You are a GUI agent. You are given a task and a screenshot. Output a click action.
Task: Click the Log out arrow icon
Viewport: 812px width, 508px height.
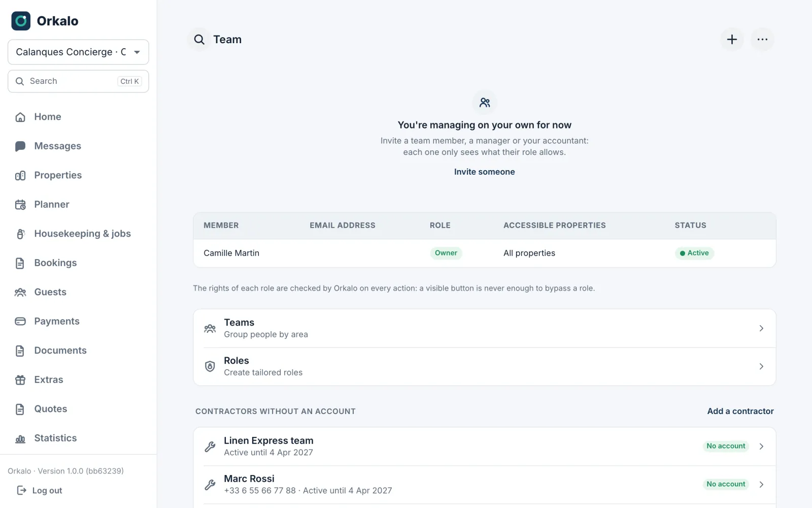tap(22, 490)
